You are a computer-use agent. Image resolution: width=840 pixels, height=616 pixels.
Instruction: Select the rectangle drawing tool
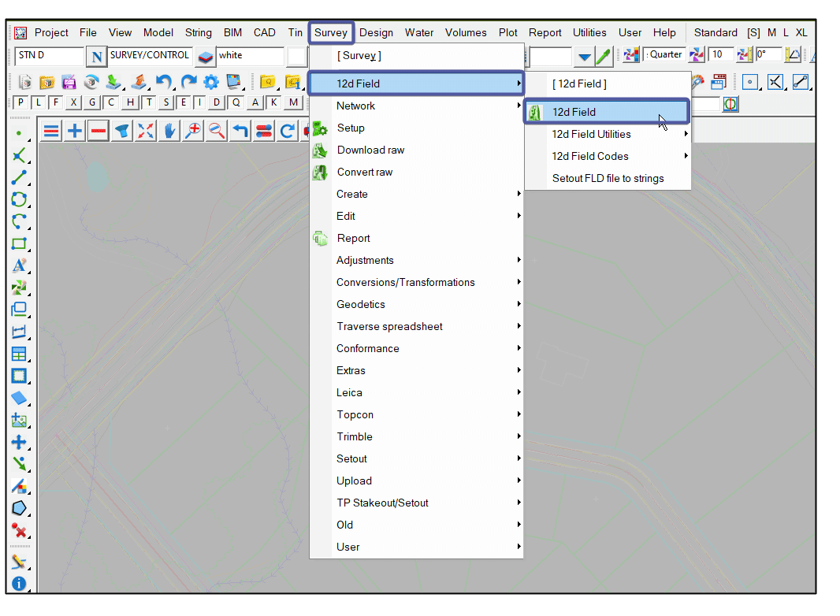click(x=19, y=243)
